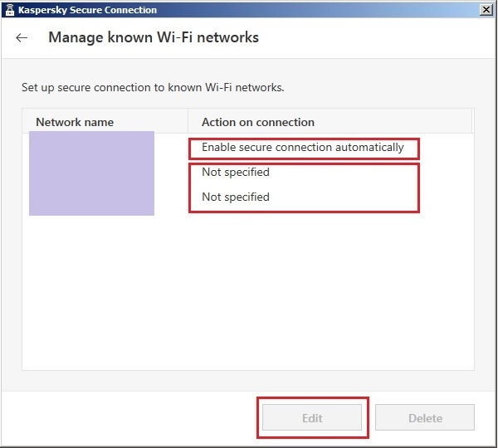
Task: Select the 'Enable secure connection automatically' row
Action: pos(303,148)
